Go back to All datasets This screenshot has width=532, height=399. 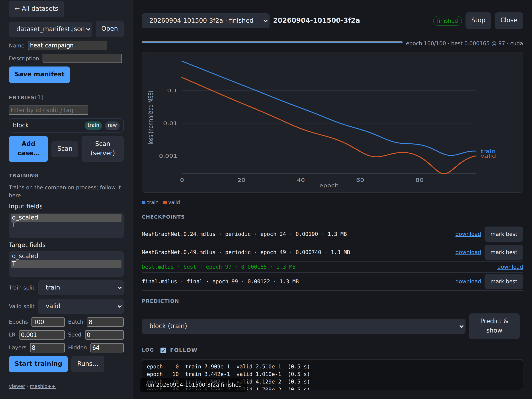(x=36, y=9)
